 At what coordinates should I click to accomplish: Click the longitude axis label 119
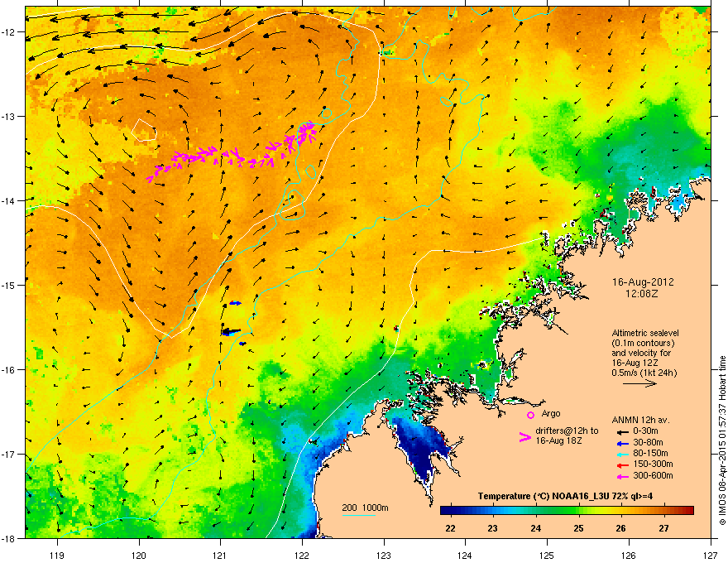(57, 556)
